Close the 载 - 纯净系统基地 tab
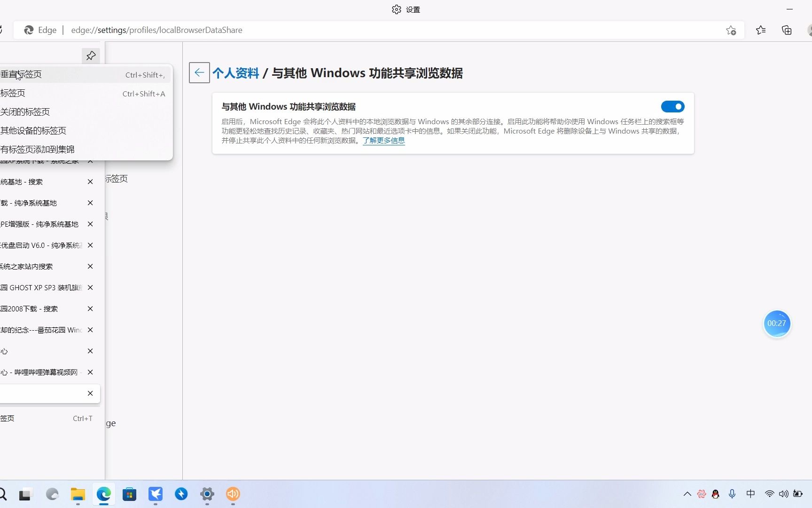The width and height of the screenshot is (812, 508). point(90,203)
